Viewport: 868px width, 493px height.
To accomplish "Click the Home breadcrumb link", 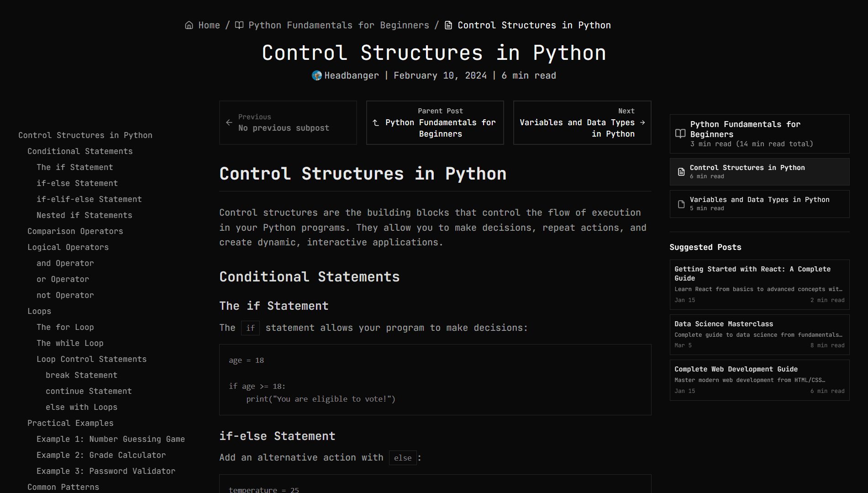I will coord(209,25).
